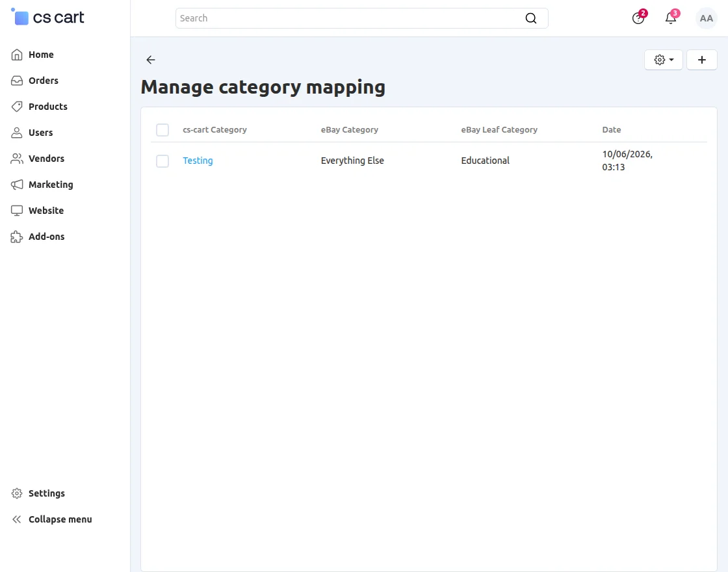Click the search magnifier icon
728x572 pixels.
(530, 18)
